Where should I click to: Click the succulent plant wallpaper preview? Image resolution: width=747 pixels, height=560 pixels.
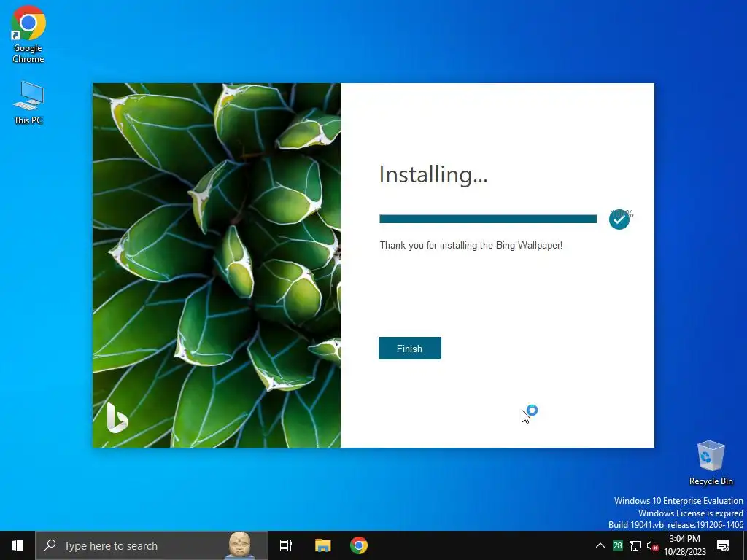(x=217, y=265)
